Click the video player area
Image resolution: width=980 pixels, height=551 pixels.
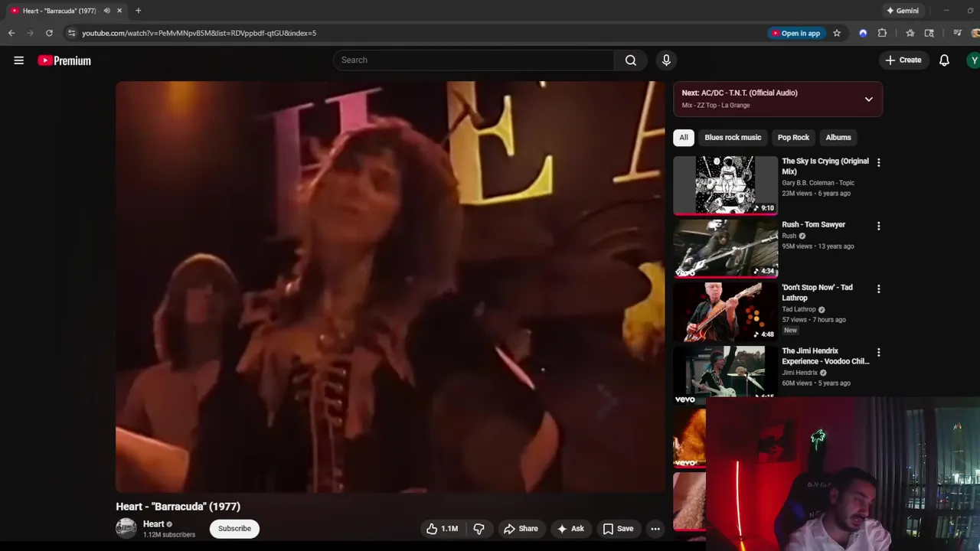(x=390, y=287)
